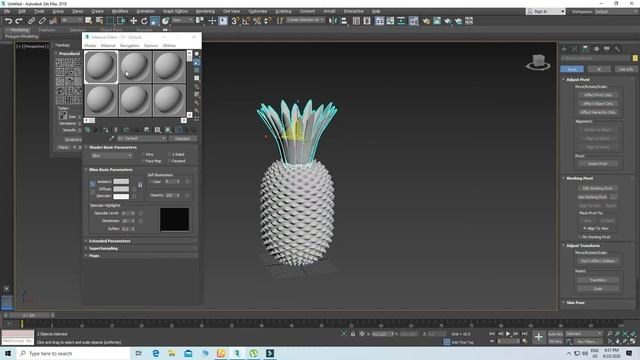Open the Modifiers menu
Screen dimensions: 640x360
(x=120, y=11)
